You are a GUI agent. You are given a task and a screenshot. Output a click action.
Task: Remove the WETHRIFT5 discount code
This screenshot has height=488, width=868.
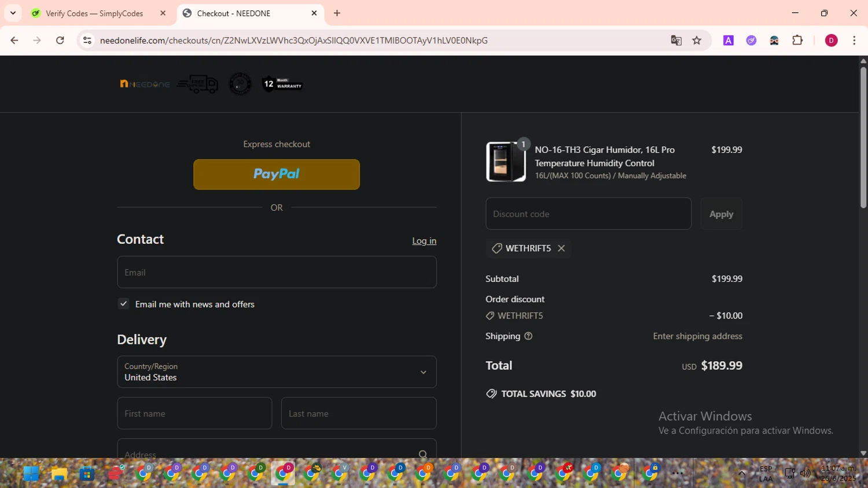(x=561, y=248)
